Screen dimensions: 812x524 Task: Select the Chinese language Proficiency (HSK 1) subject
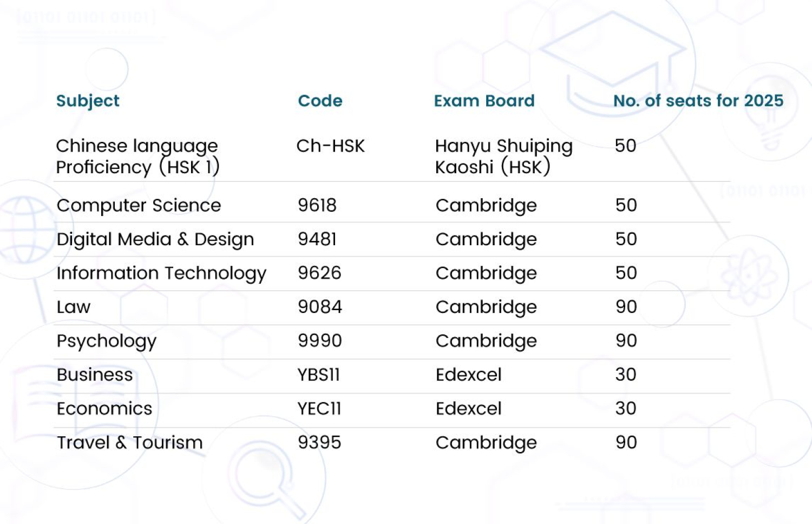137,156
